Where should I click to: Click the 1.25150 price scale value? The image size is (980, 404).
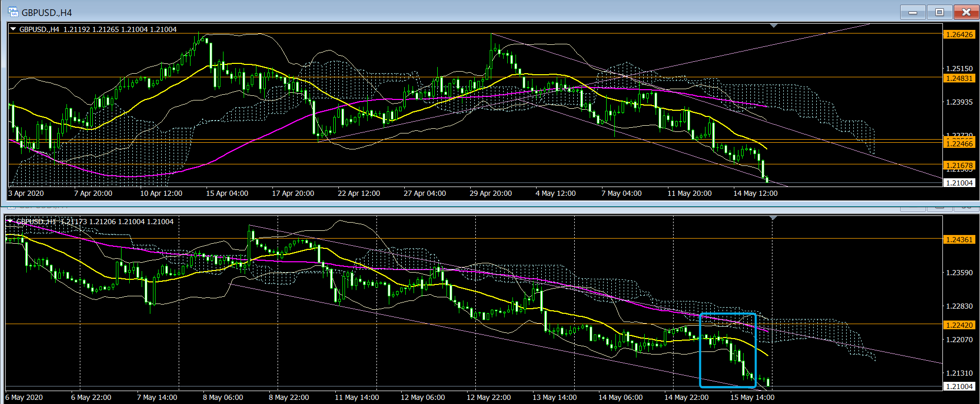tap(959, 69)
